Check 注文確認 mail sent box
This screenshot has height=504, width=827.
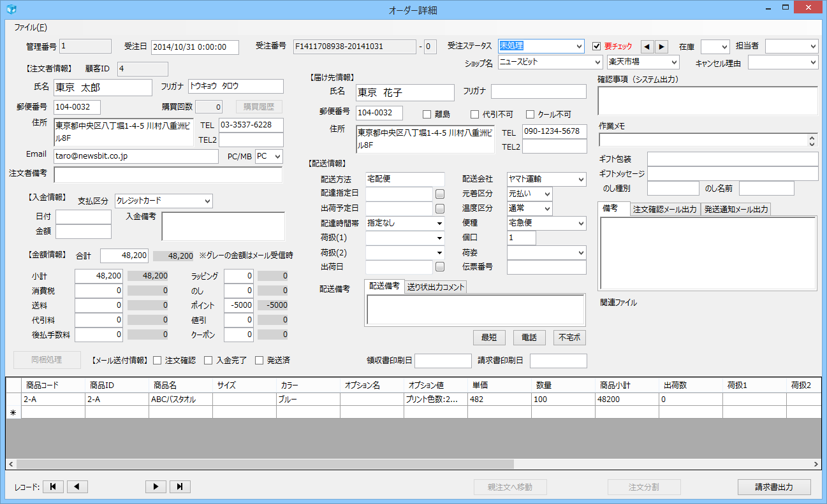[x=157, y=361]
